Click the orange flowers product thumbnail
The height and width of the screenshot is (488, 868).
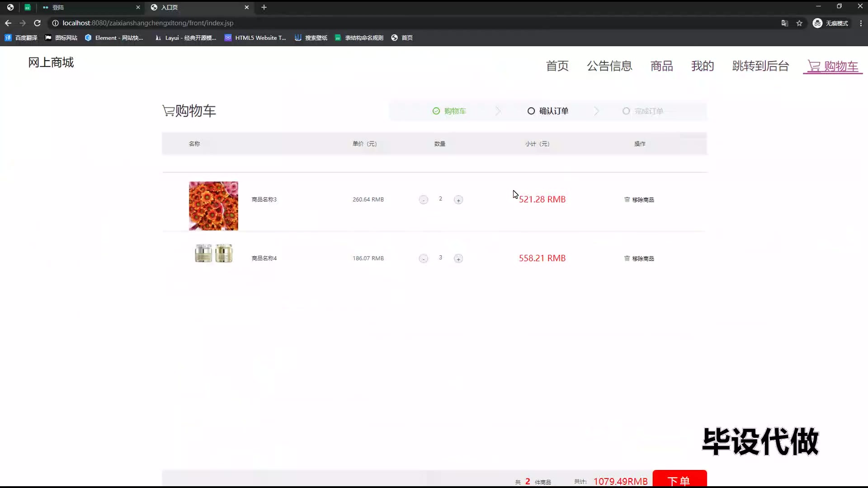pyautogui.click(x=213, y=206)
